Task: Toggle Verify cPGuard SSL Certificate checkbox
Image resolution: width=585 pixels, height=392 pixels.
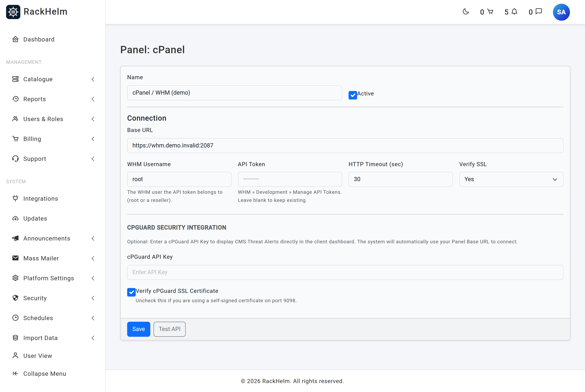Action: point(131,292)
